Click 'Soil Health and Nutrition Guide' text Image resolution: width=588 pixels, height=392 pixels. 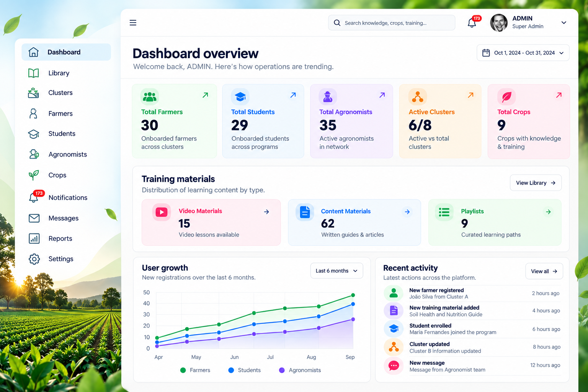pos(446,315)
